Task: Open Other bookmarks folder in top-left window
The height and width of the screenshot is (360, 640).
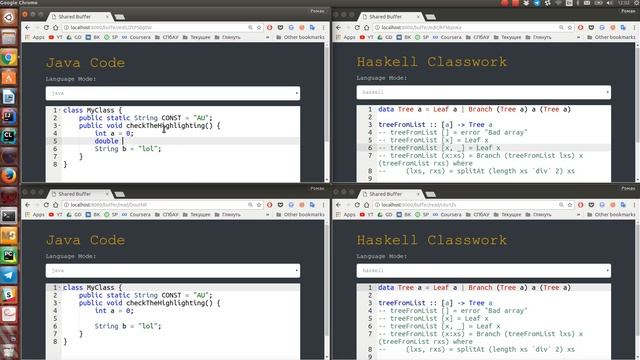Action: click(300, 37)
